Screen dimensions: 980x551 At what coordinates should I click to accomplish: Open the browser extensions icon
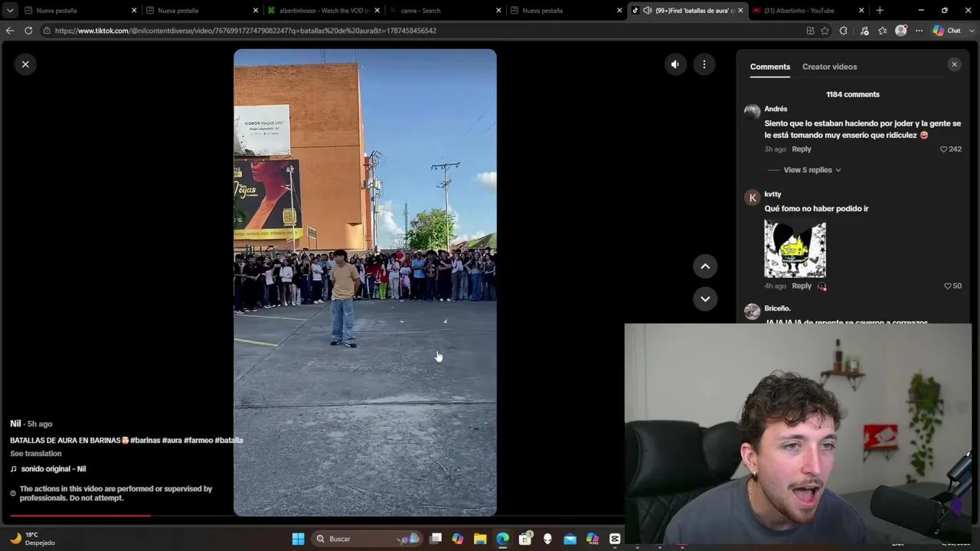pos(844,31)
